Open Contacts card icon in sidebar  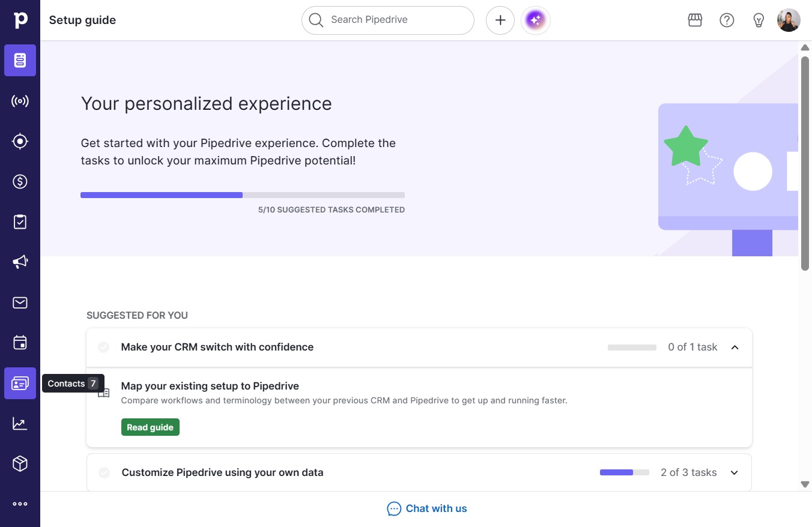point(20,383)
